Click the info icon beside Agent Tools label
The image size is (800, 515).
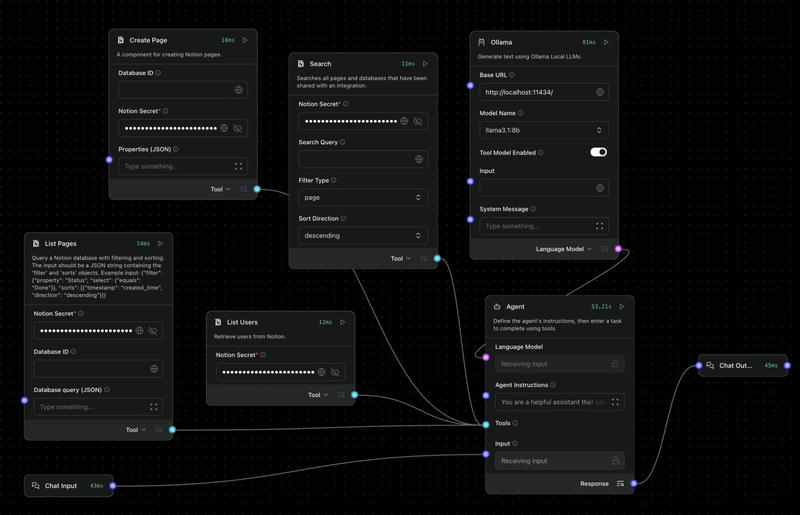(515, 423)
